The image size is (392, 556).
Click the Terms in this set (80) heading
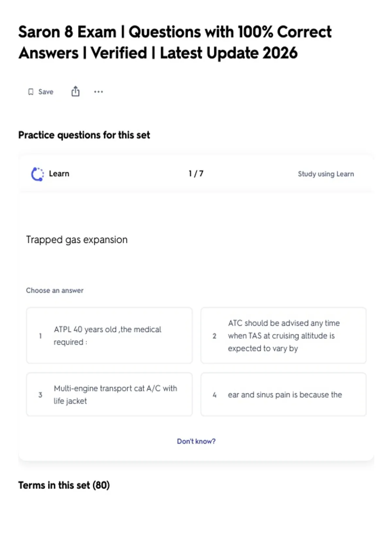pos(64,485)
